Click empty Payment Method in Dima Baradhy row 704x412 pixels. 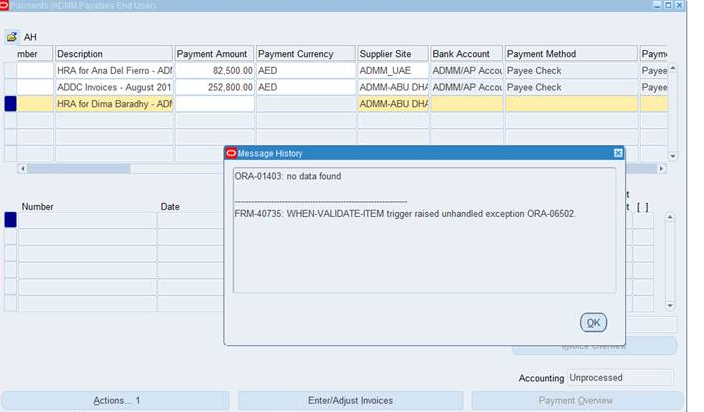coord(571,104)
